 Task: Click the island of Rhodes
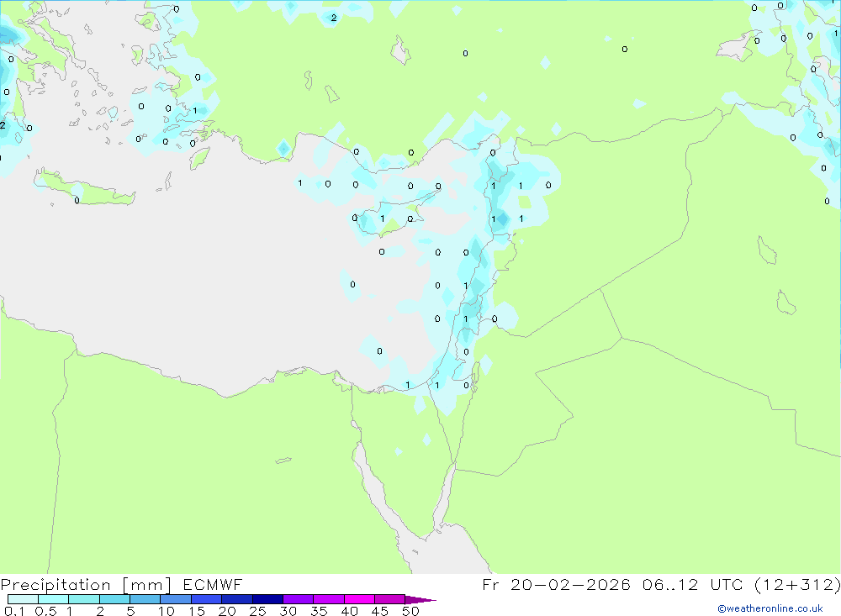(x=199, y=158)
